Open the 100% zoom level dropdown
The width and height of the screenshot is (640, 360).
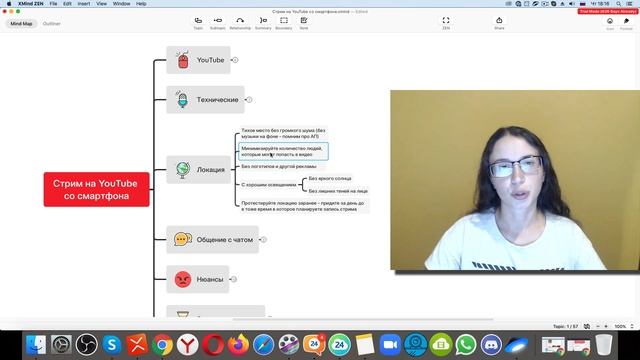623,326
